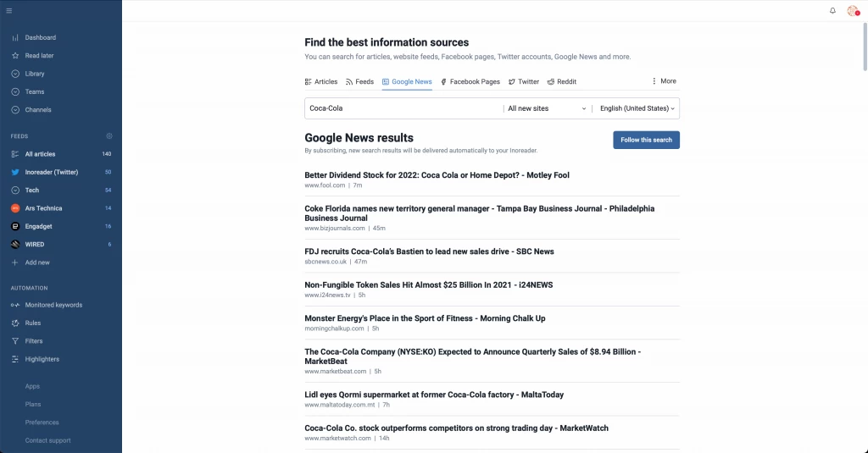Open the Non-Fungible Token Sales article
Viewport: 868px width, 453px height.
click(x=428, y=285)
